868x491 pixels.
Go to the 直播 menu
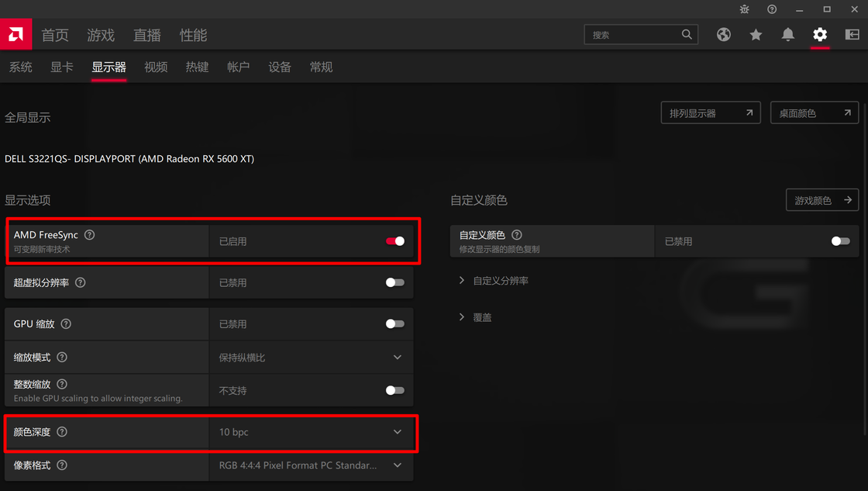tap(146, 35)
